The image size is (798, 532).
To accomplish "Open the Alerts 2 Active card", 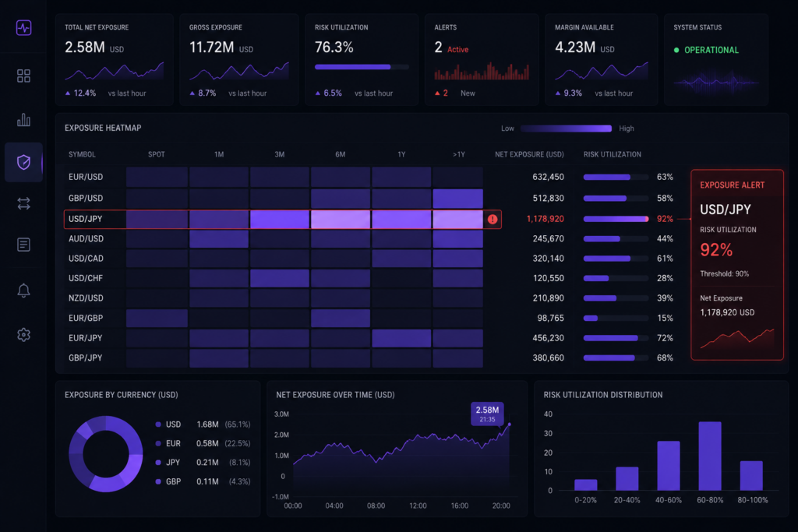I will (482, 59).
